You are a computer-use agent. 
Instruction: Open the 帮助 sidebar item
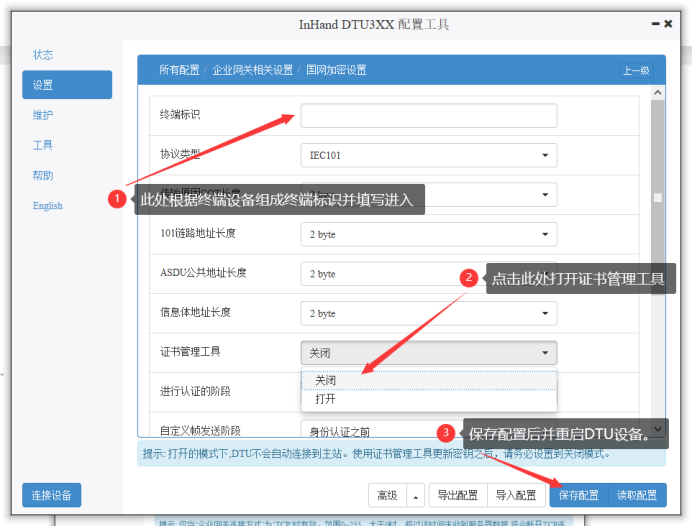click(x=43, y=175)
